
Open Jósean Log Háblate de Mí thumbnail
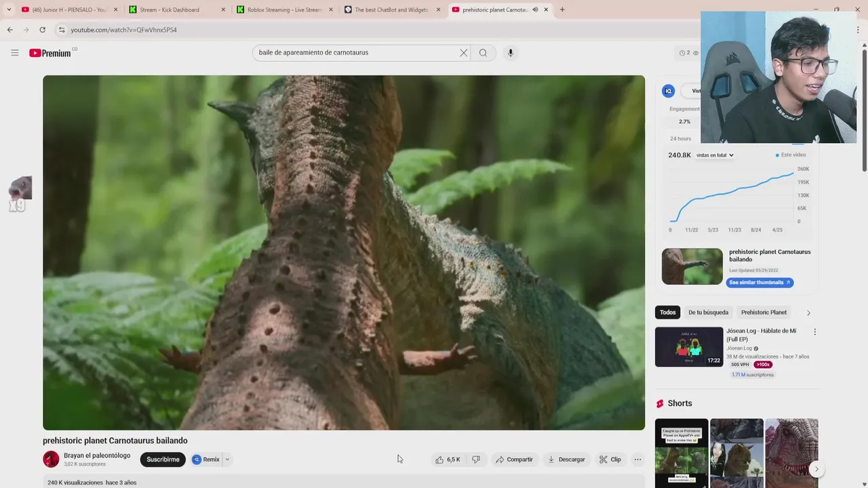tap(689, 347)
